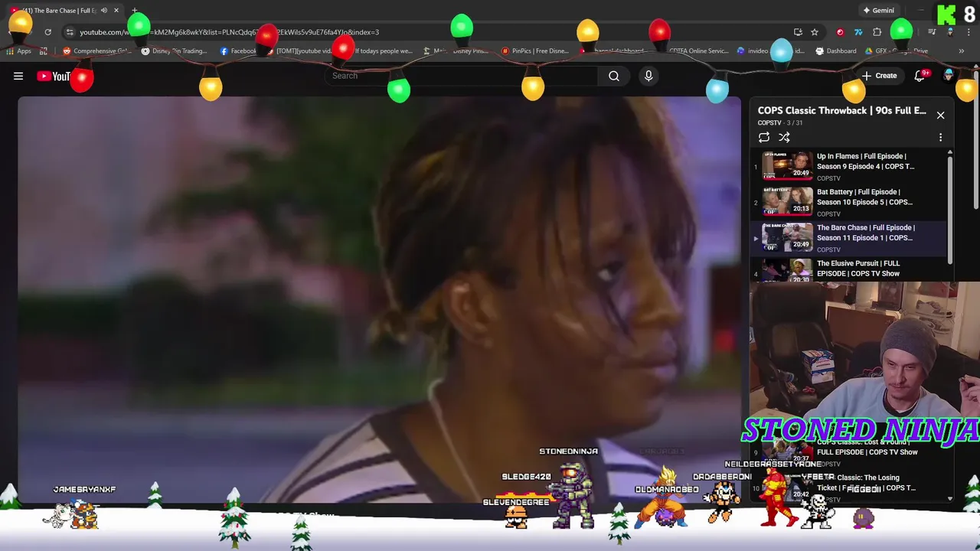Open Facebook bookmark

pos(239,51)
